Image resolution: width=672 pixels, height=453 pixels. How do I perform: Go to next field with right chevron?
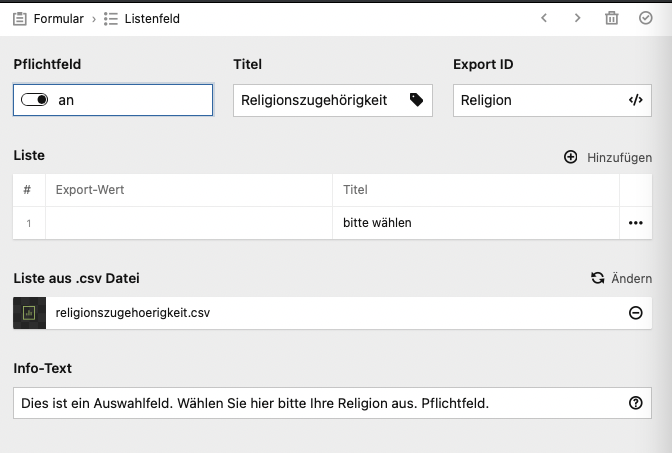tap(577, 18)
